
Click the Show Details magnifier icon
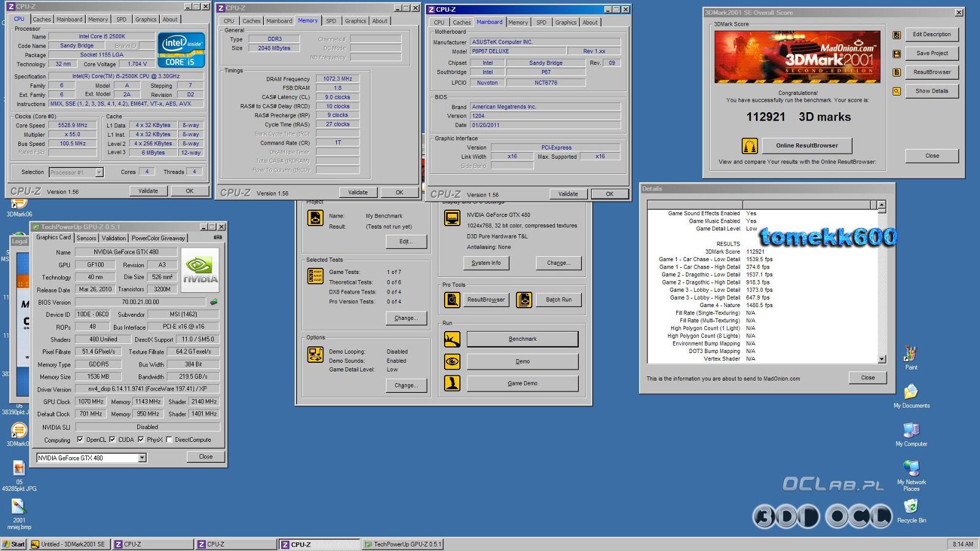click(896, 91)
